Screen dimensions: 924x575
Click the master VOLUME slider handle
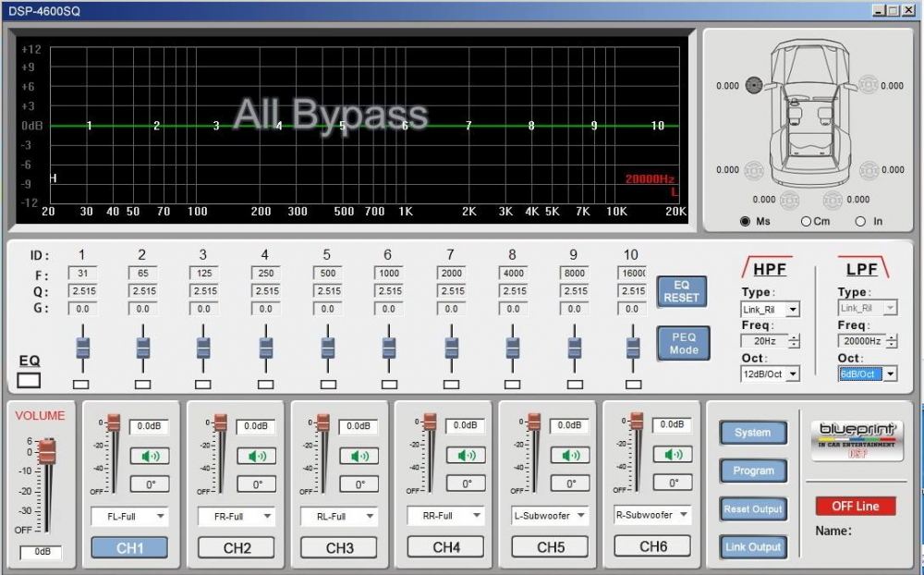point(47,451)
